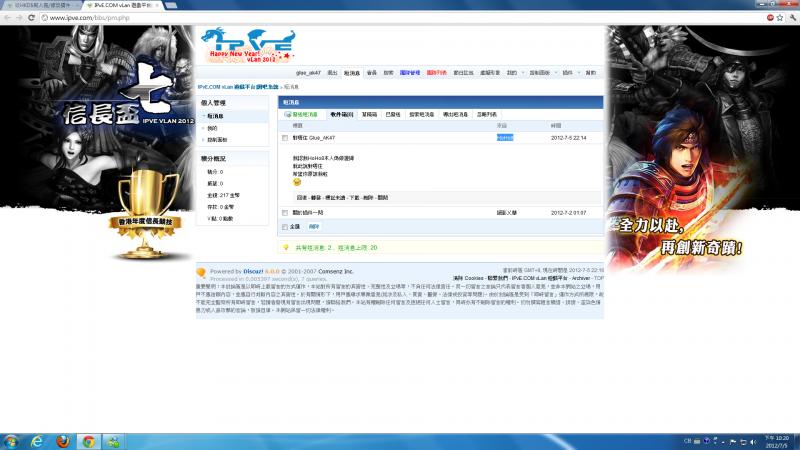Bookmark this page with the star icon
800x450 pixels.
click(780, 17)
